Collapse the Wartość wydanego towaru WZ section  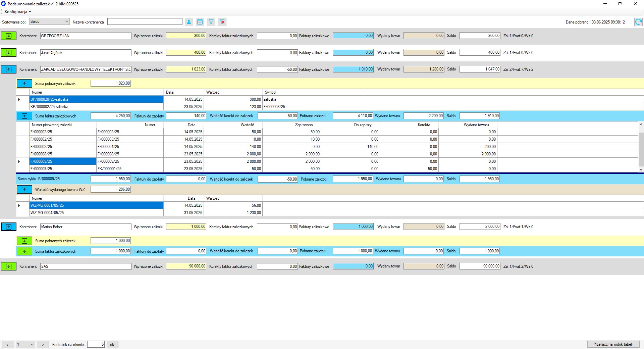pos(24,190)
